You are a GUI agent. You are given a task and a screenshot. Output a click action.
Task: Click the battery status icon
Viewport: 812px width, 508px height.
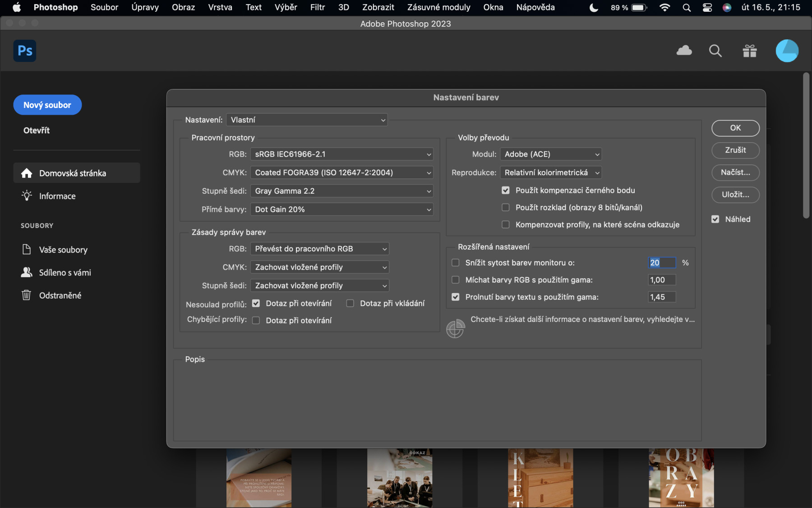pos(639,7)
